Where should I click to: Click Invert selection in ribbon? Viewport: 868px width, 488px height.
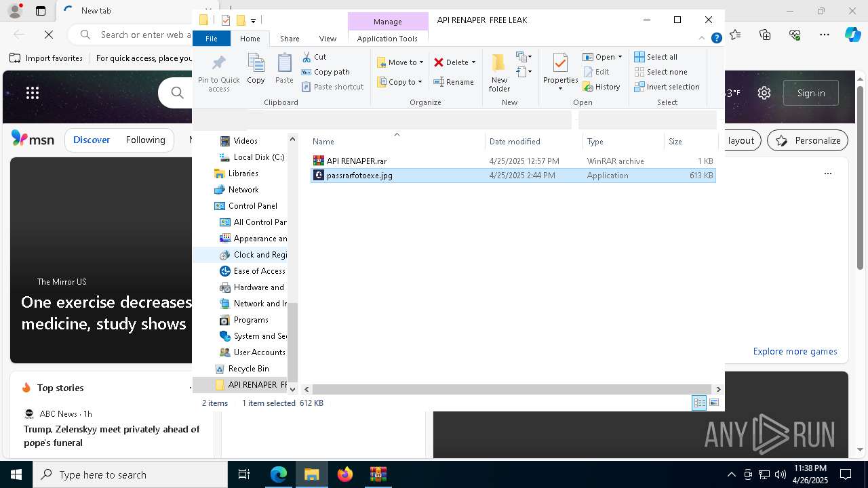click(x=667, y=87)
